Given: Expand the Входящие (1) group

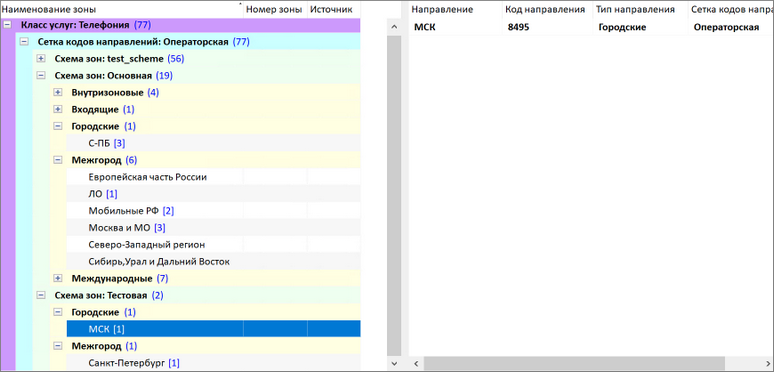Looking at the screenshot, I should tap(58, 109).
